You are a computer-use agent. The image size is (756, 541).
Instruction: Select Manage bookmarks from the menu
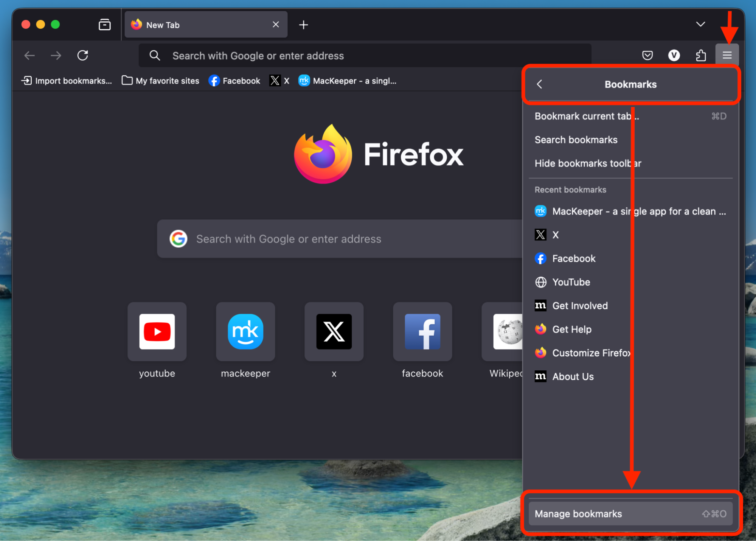[578, 513]
